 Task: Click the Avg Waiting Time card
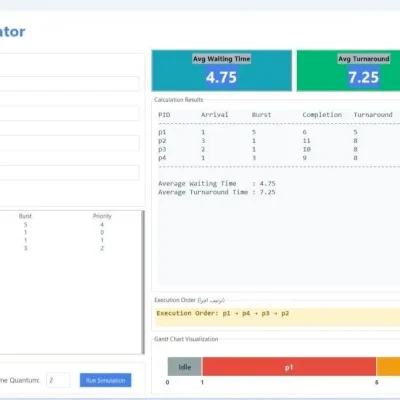point(222,70)
